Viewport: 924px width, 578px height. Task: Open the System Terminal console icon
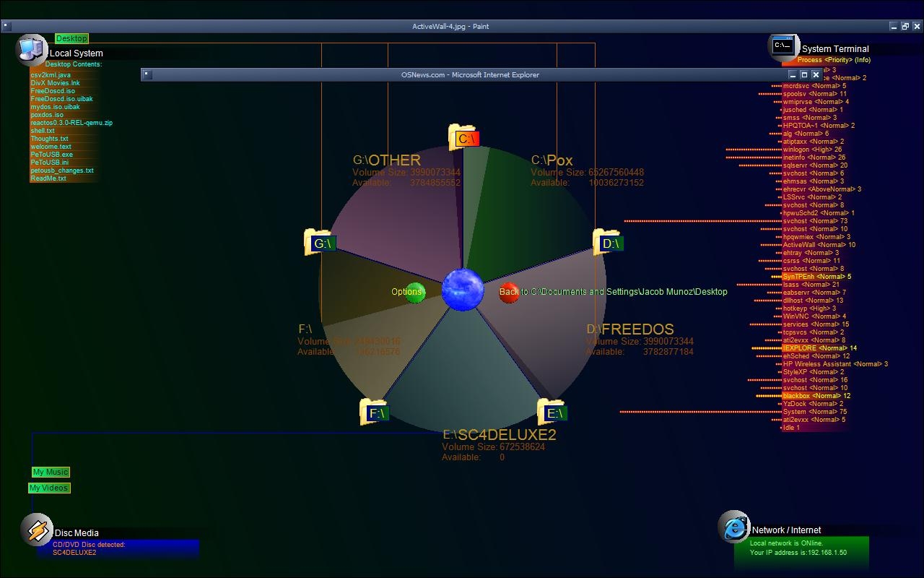click(783, 47)
